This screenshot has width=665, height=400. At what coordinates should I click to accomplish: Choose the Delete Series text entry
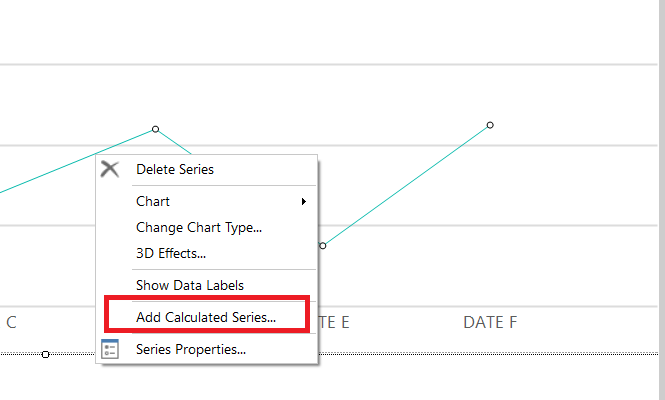[175, 169]
